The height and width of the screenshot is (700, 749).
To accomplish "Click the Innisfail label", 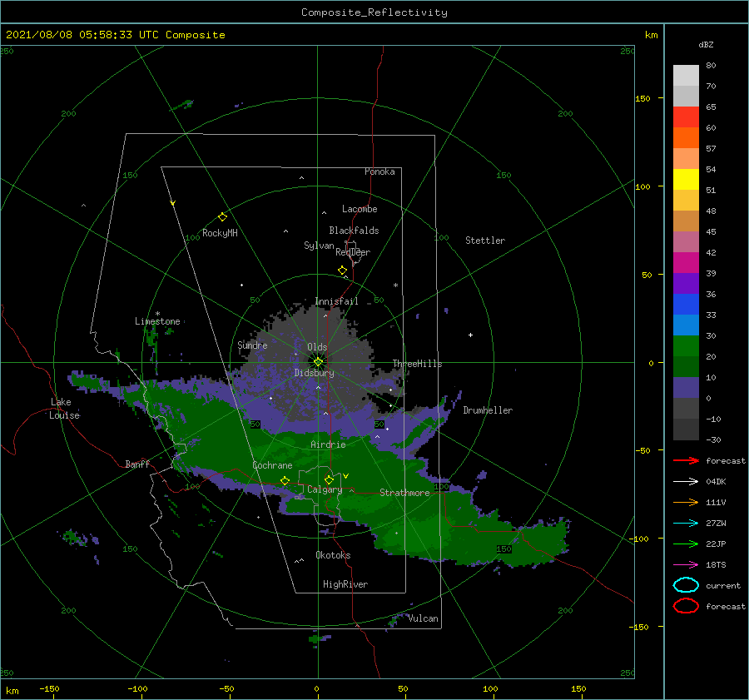I will [x=336, y=301].
